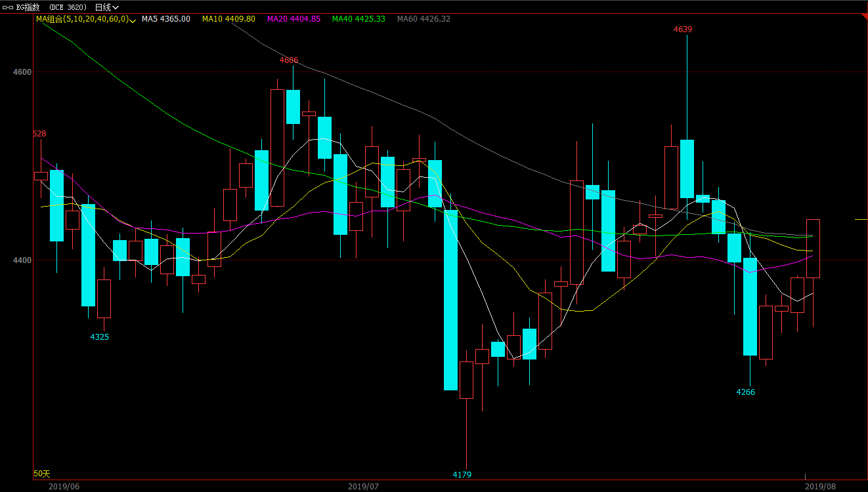This screenshot has height=492, width=868.
Task: Click the MA10 4409.80 legend label
Action: point(228,19)
